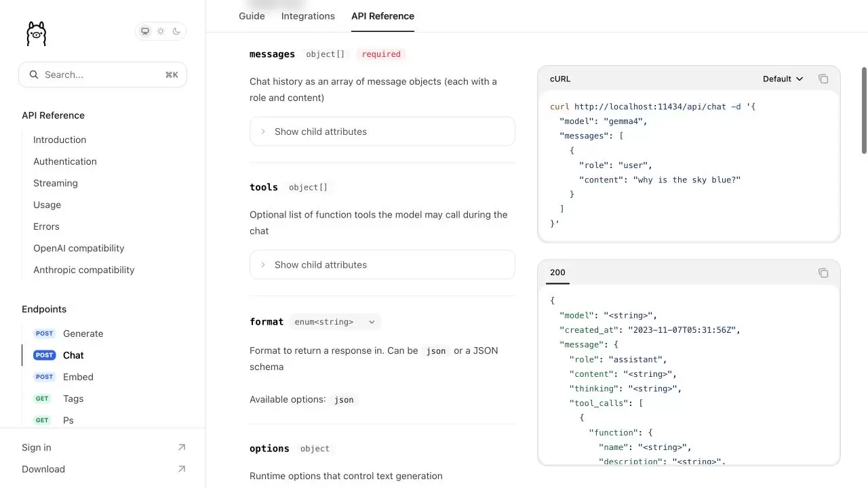Click the "why is the sky blue?" string
This screenshot has width=868, height=488.
(687, 180)
